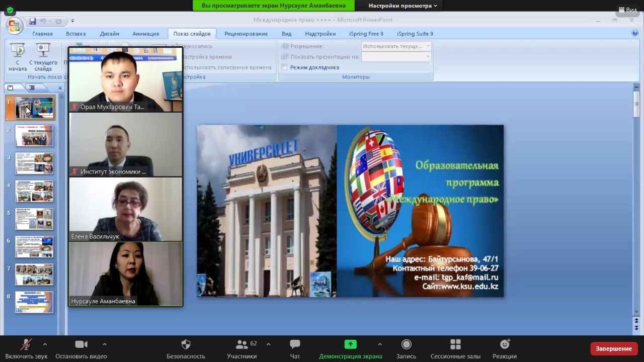Open the Чат chat icon

pos(295,344)
